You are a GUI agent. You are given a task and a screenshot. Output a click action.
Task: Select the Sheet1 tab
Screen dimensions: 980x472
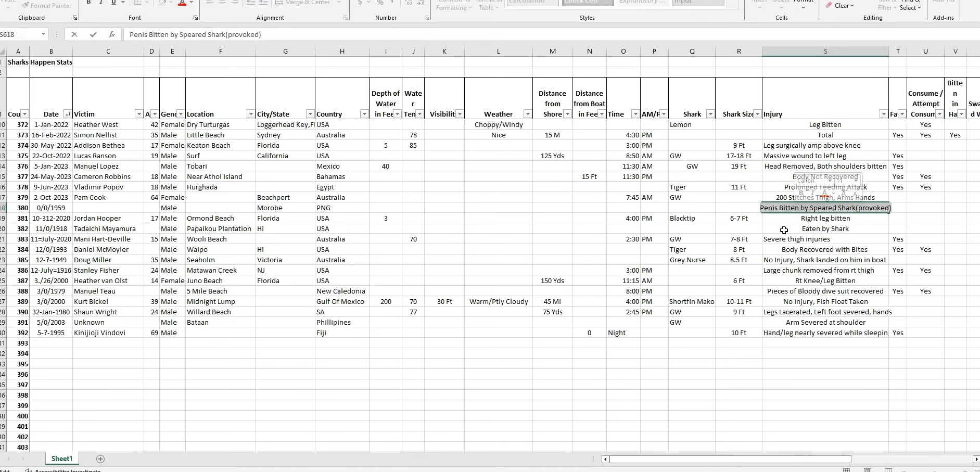tap(62, 458)
